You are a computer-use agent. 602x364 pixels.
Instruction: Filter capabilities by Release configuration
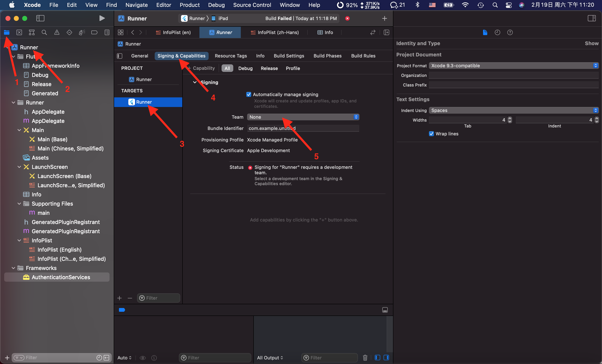click(x=269, y=68)
